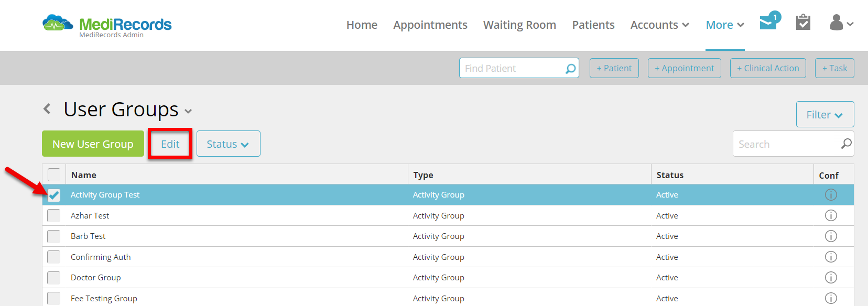Click the Edit button

point(170,144)
